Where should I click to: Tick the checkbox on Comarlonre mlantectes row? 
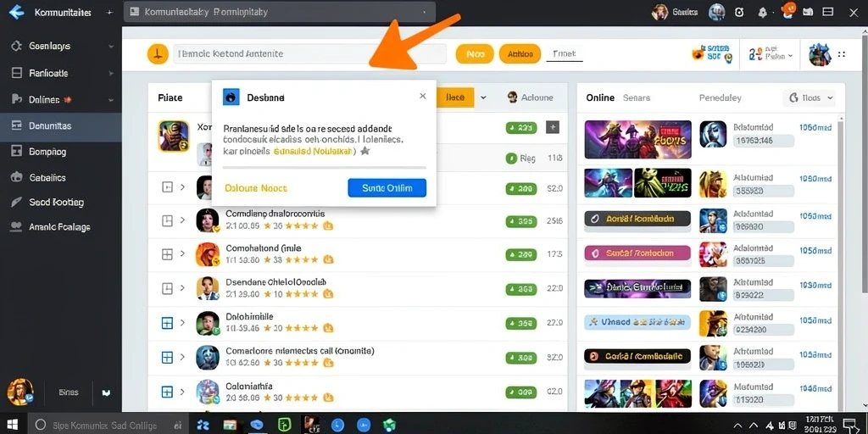pyautogui.click(x=167, y=358)
